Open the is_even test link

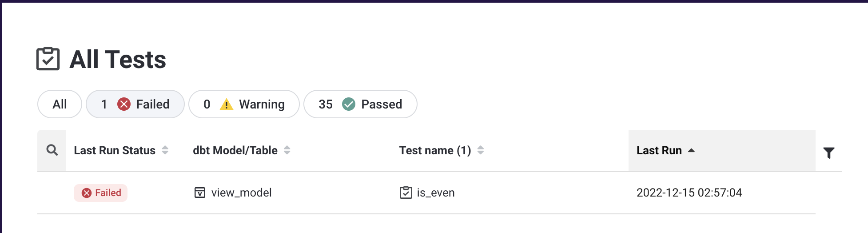click(435, 193)
